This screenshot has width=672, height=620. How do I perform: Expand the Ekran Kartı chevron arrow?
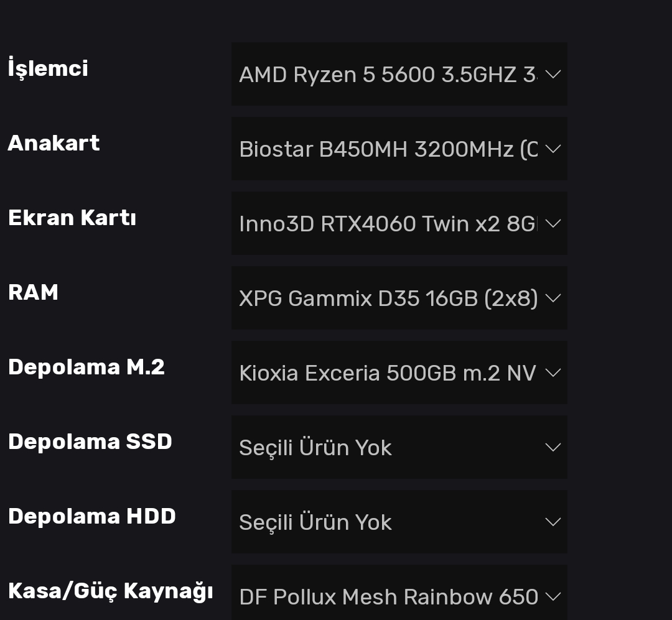[553, 223]
